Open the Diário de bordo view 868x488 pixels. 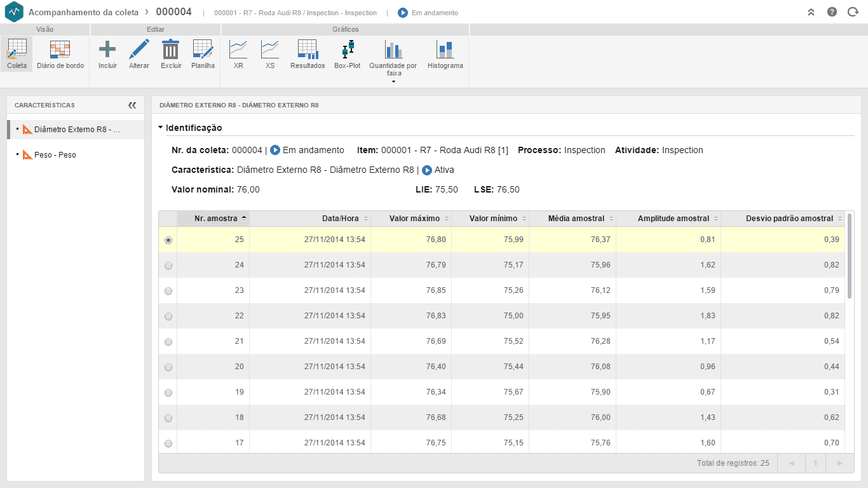tap(60, 54)
